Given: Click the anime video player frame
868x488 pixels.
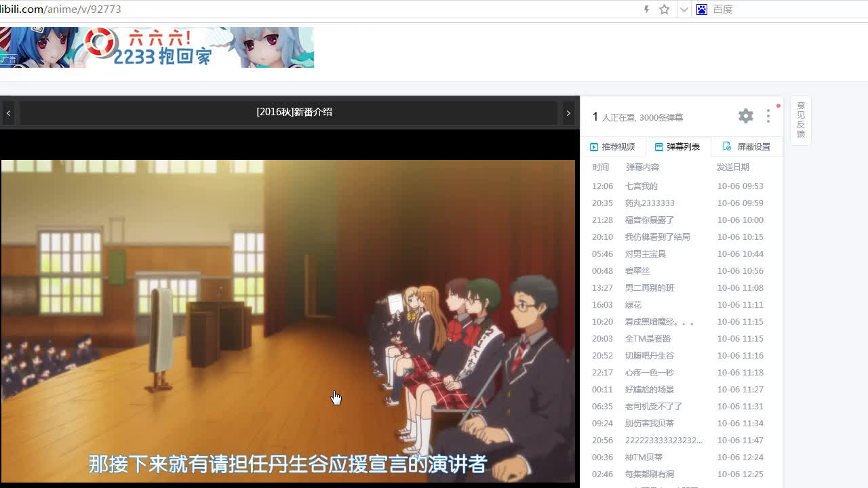Looking at the screenshot, I should point(288,321).
